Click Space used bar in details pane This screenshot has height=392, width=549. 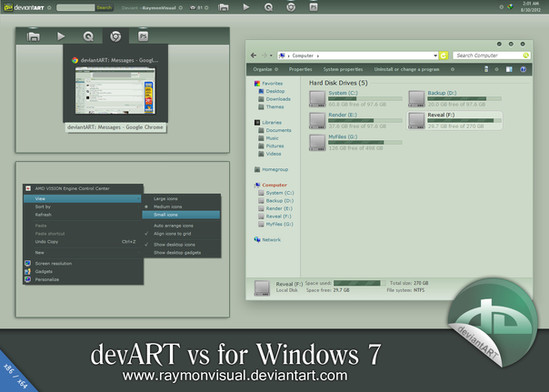[359, 283]
